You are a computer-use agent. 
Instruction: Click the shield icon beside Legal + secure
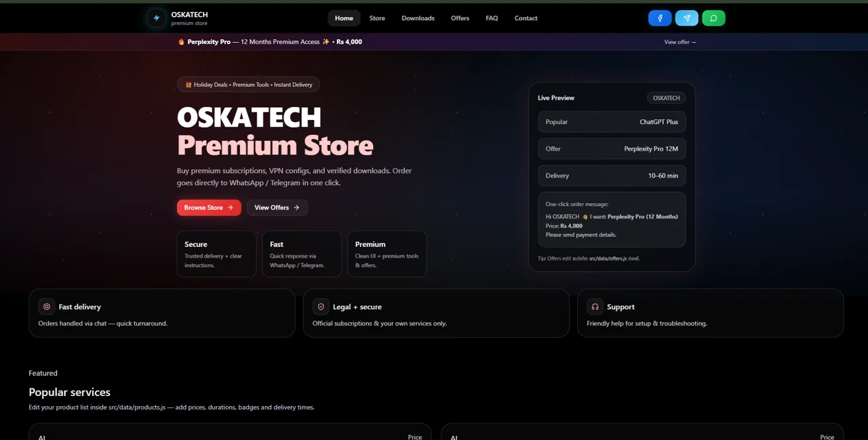(321, 306)
